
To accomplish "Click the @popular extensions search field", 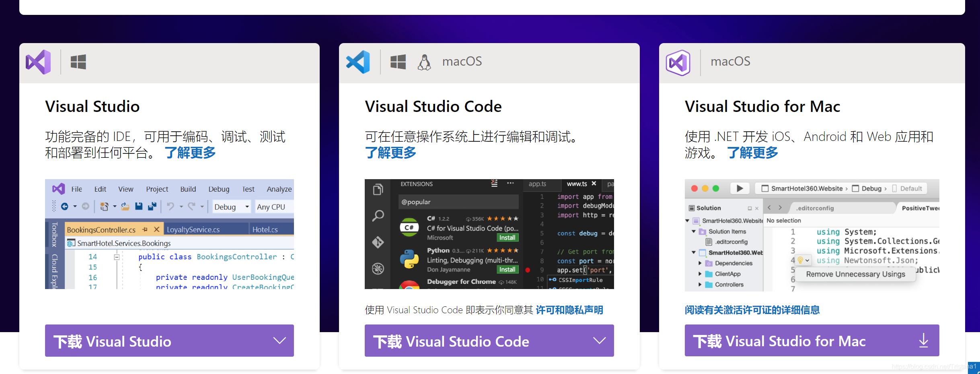I will coord(458,202).
